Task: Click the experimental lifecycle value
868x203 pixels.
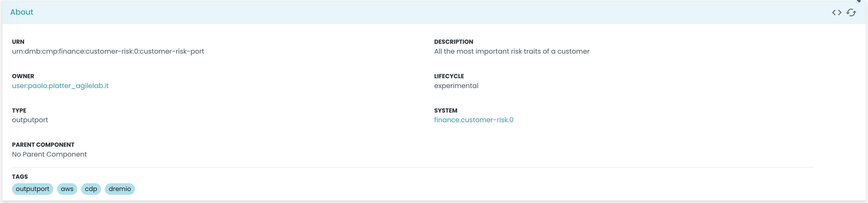Action: (x=456, y=86)
